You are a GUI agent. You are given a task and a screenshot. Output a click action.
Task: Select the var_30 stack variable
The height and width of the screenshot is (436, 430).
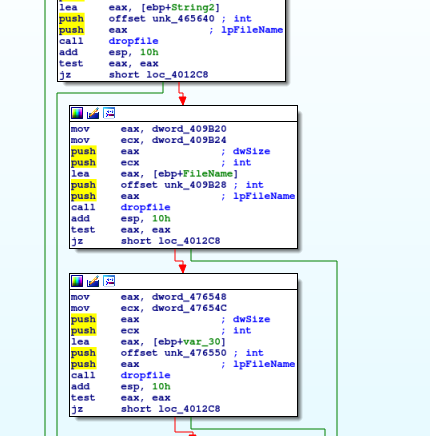coord(202,342)
